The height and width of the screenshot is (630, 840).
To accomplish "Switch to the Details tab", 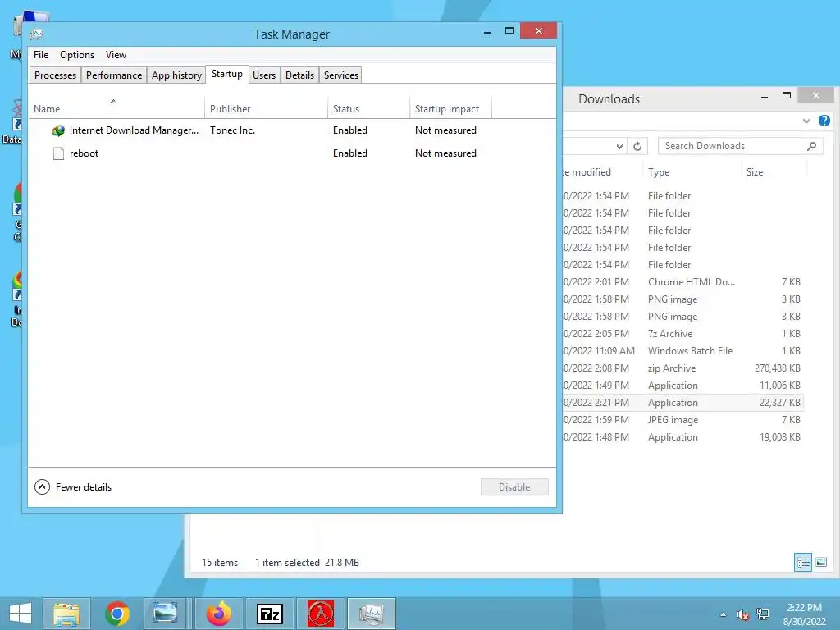I will click(x=299, y=75).
